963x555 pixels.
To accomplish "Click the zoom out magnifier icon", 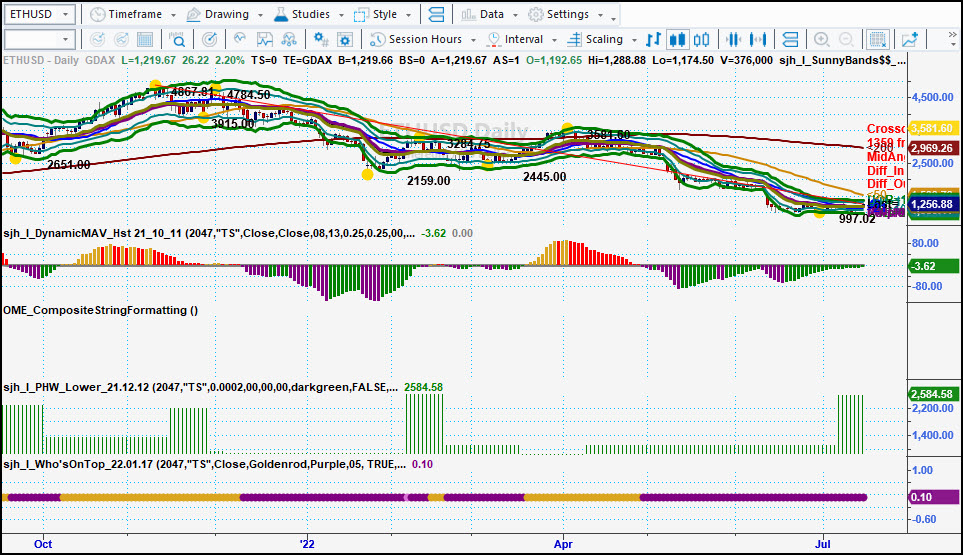I will (846, 39).
